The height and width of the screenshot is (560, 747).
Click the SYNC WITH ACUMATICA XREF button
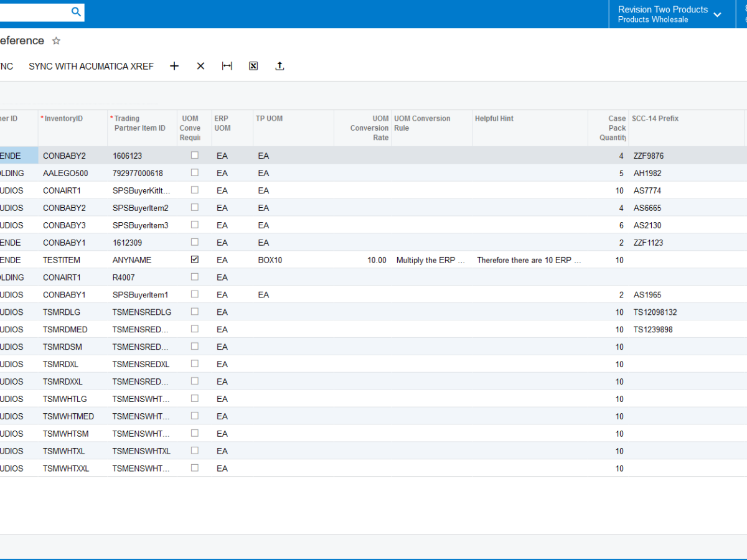(91, 66)
